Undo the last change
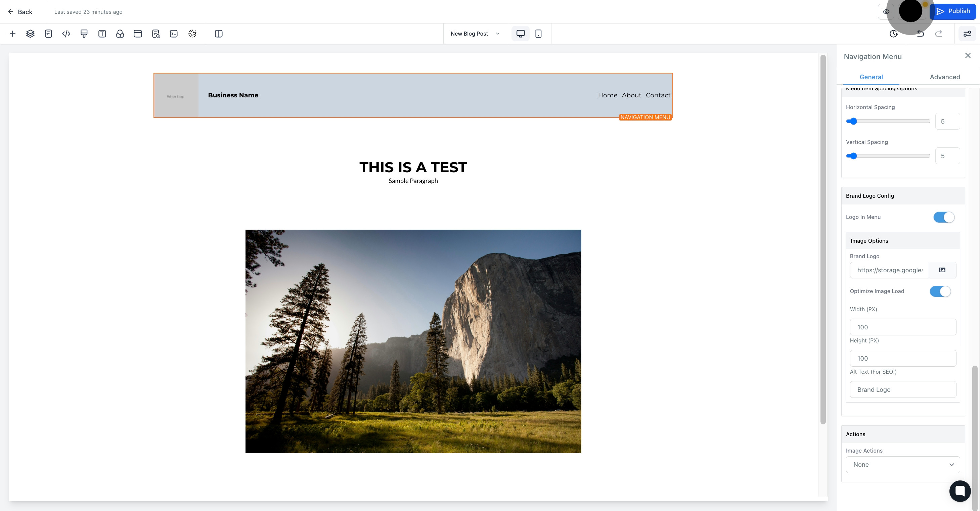 click(x=921, y=34)
